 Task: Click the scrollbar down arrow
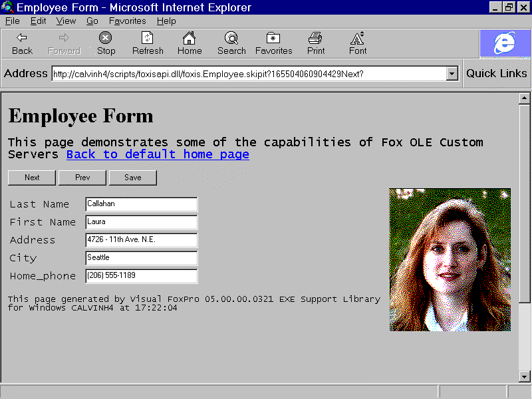tap(524, 377)
